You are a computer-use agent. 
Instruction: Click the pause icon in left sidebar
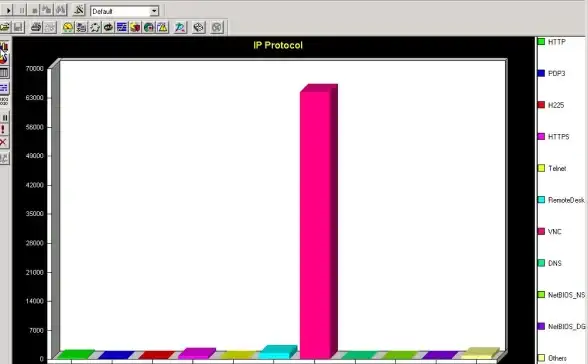4,118
